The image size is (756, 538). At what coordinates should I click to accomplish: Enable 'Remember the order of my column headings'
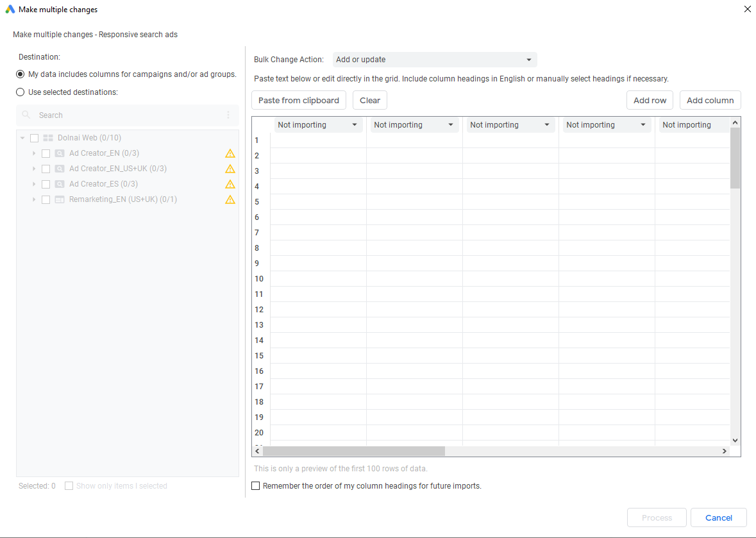point(256,485)
